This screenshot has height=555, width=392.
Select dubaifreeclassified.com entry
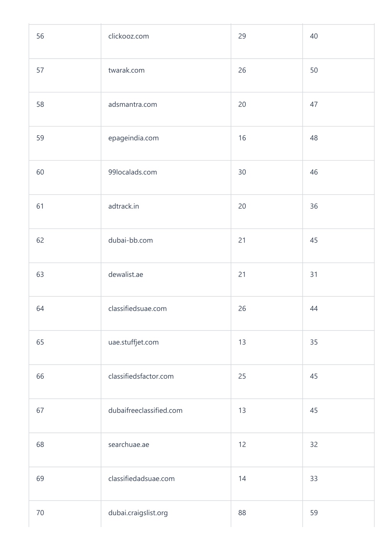(x=145, y=411)
